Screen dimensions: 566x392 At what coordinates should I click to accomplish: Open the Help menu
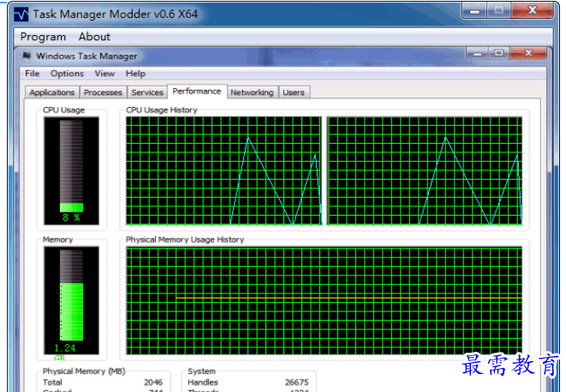tap(135, 74)
